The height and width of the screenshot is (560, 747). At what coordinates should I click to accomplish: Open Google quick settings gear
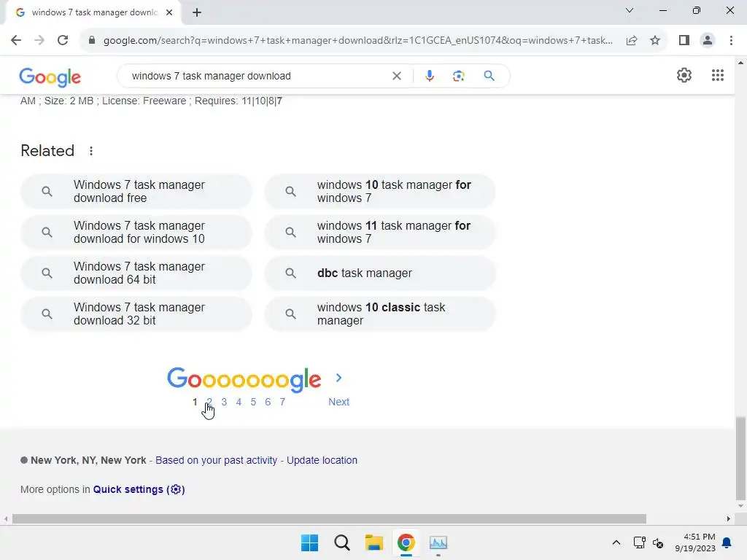(x=684, y=75)
